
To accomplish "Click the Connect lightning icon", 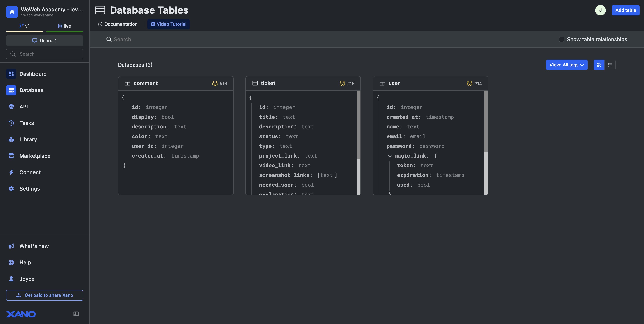I will (x=11, y=172).
